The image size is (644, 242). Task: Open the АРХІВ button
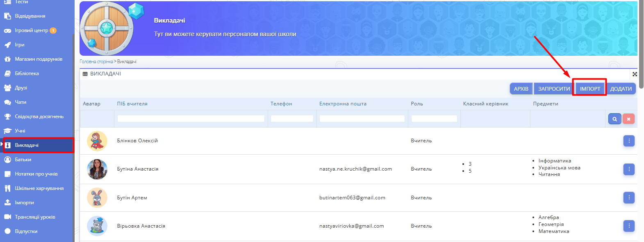[521, 89]
